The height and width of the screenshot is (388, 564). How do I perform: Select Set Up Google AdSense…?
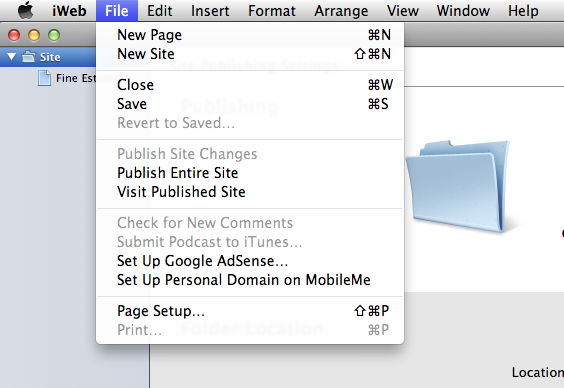[250, 261]
